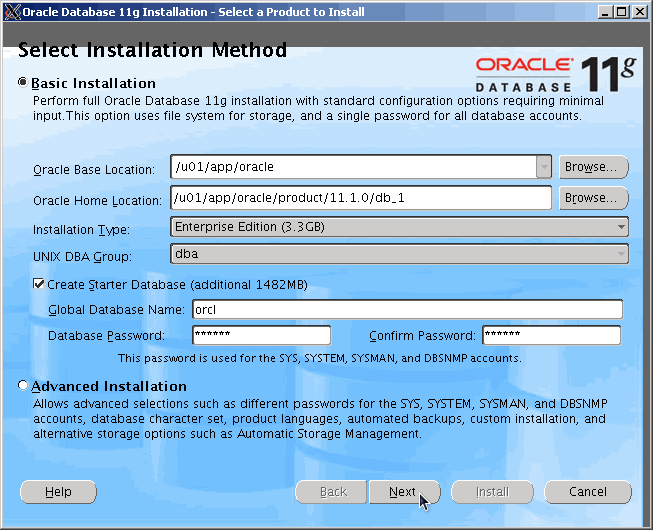
Task: Select the Basic Installation radio button
Action: [24, 83]
